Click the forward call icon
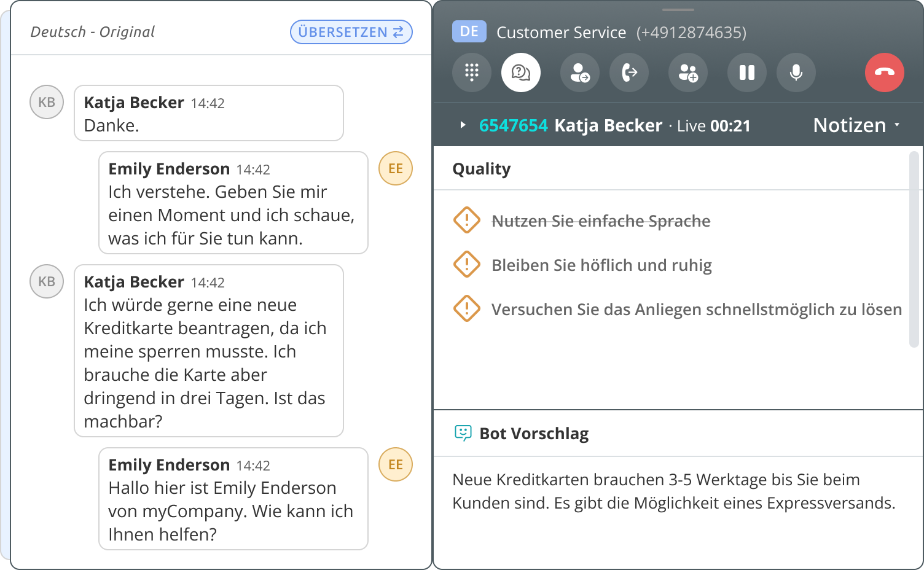 [628, 72]
